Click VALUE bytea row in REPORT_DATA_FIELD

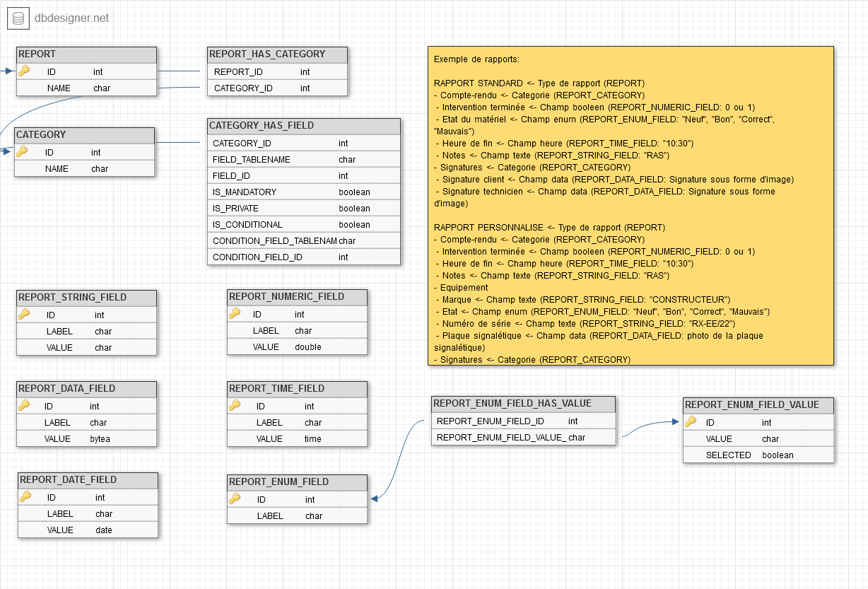pyautogui.click(x=87, y=438)
